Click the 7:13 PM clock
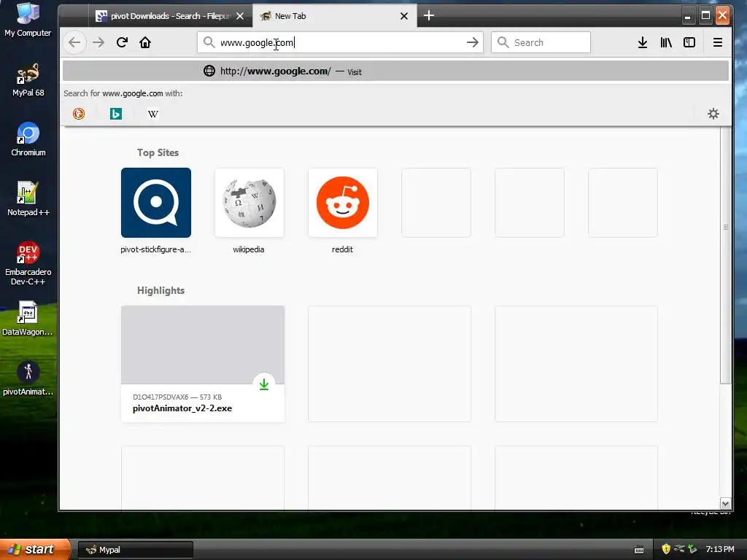Image resolution: width=747 pixels, height=560 pixels. (x=720, y=549)
